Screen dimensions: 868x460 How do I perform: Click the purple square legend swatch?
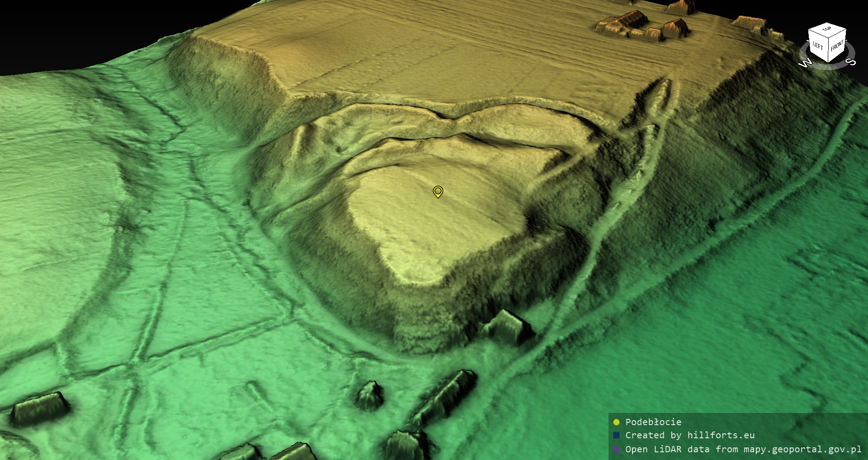click(x=616, y=449)
